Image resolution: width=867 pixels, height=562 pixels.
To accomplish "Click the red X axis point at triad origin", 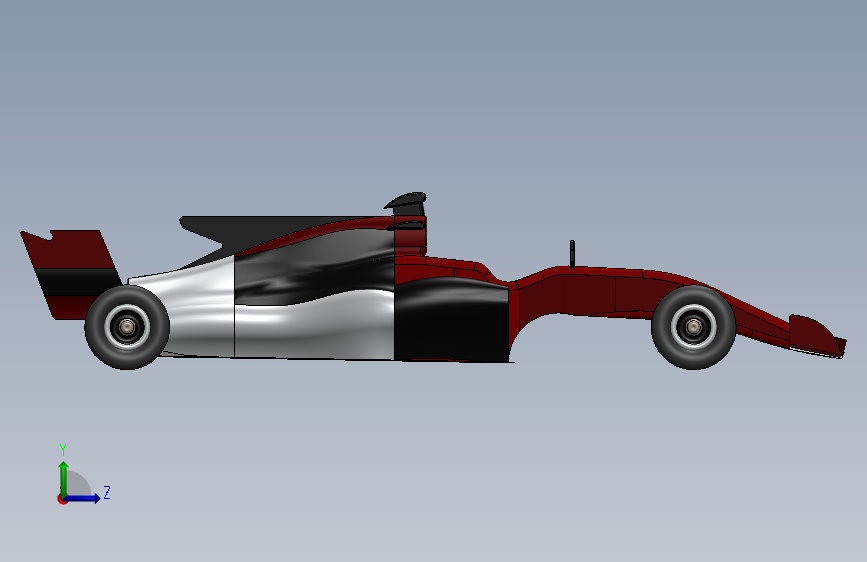I will [x=61, y=499].
